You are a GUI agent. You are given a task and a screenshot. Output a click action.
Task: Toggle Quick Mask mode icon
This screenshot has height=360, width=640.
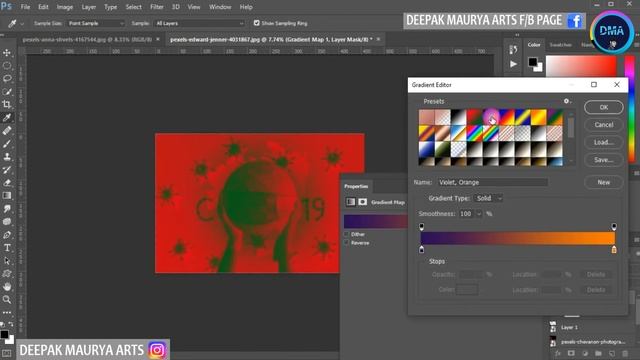pyautogui.click(x=7, y=353)
